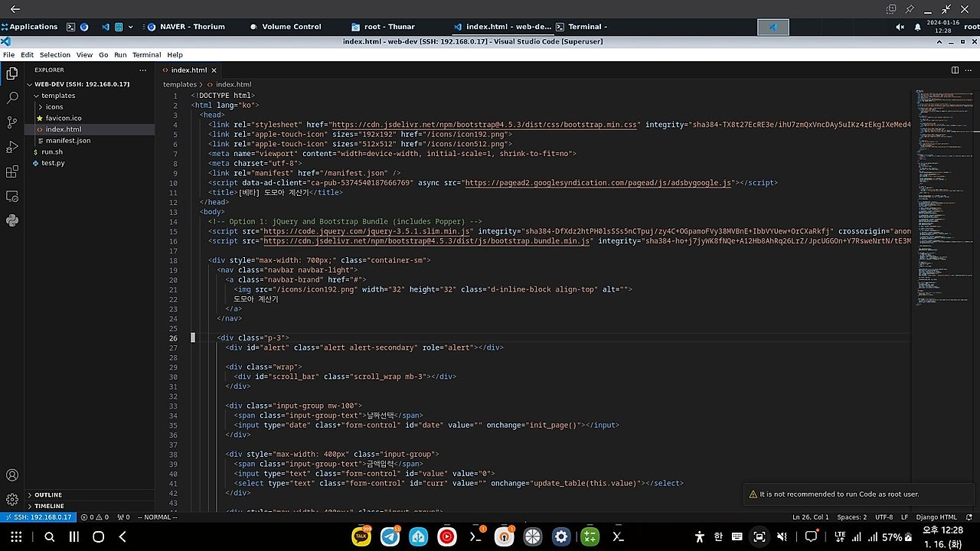Open the UTF-8 encoding selector

click(884, 517)
